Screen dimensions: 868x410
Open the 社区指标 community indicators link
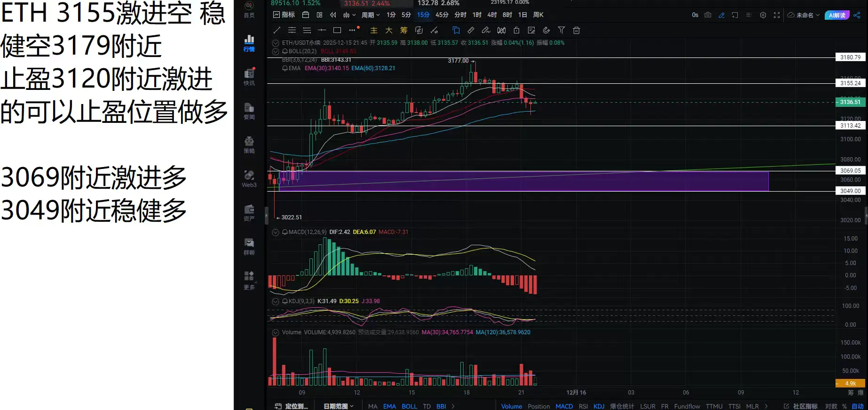[x=801, y=406]
